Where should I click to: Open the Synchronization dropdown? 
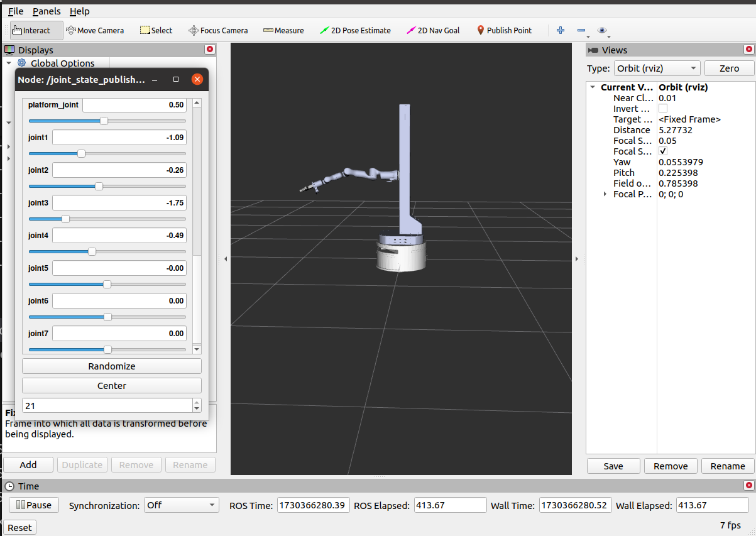(181, 505)
